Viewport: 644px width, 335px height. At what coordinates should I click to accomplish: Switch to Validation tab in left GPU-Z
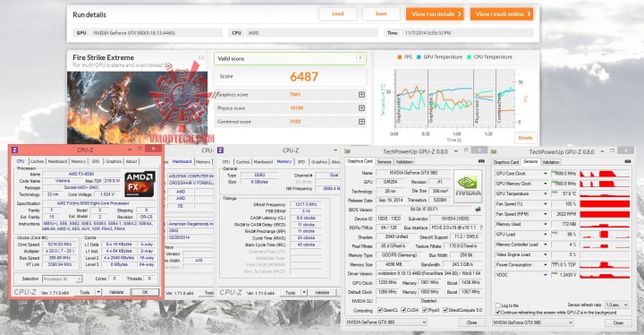(x=404, y=162)
